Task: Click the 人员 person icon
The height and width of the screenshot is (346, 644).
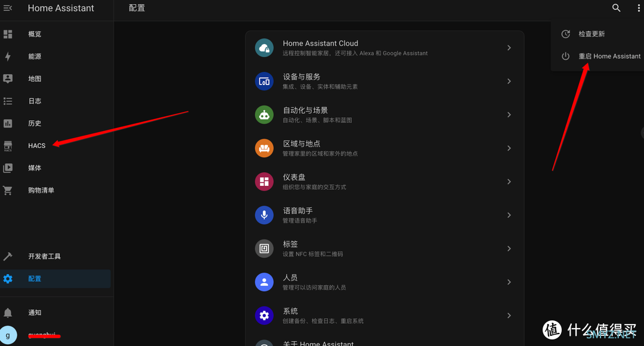Action: (x=264, y=282)
